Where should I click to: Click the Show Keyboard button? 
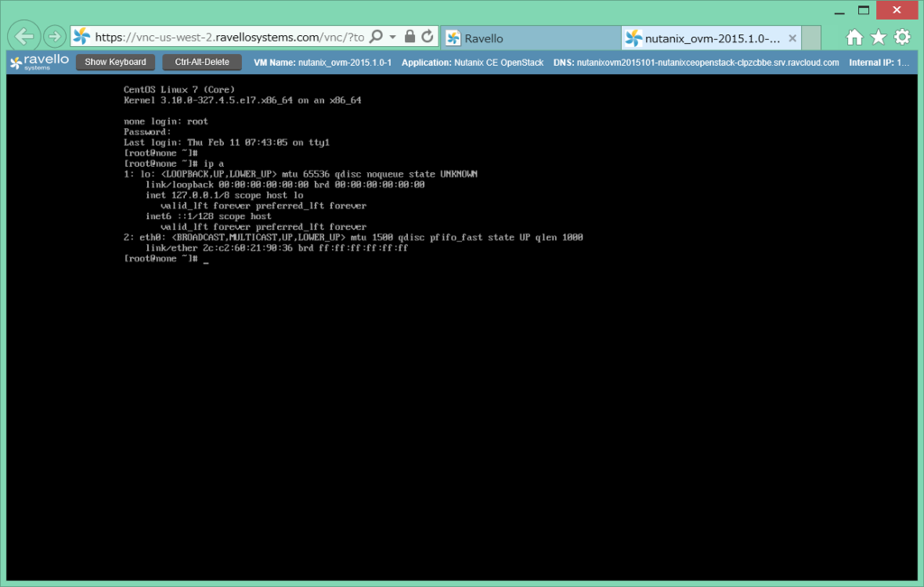click(x=115, y=62)
